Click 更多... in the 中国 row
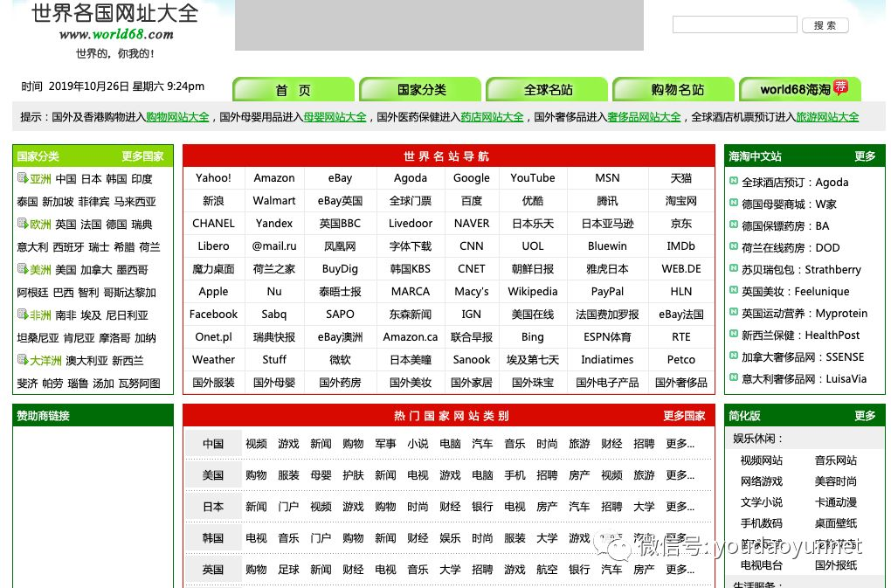 click(680, 444)
